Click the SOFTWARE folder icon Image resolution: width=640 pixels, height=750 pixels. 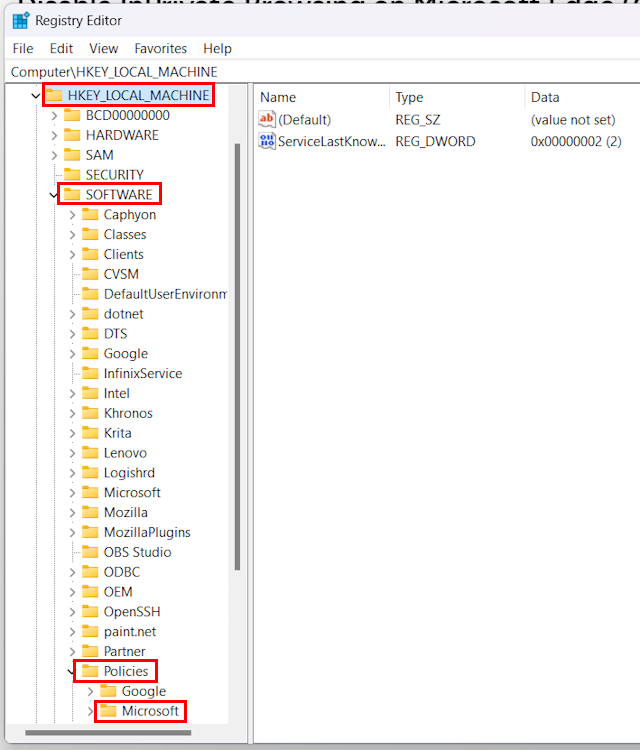point(72,194)
